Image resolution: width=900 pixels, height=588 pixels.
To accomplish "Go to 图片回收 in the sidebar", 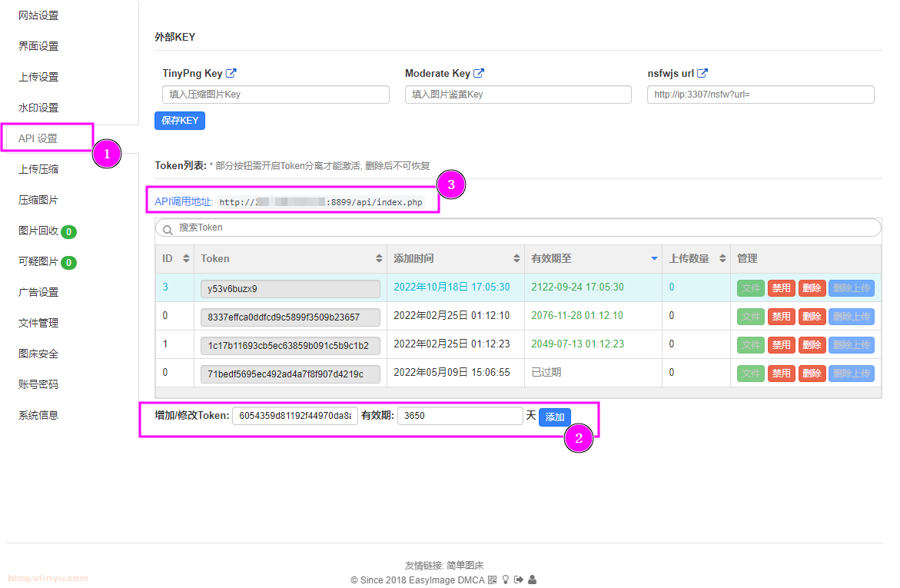I will (38, 231).
